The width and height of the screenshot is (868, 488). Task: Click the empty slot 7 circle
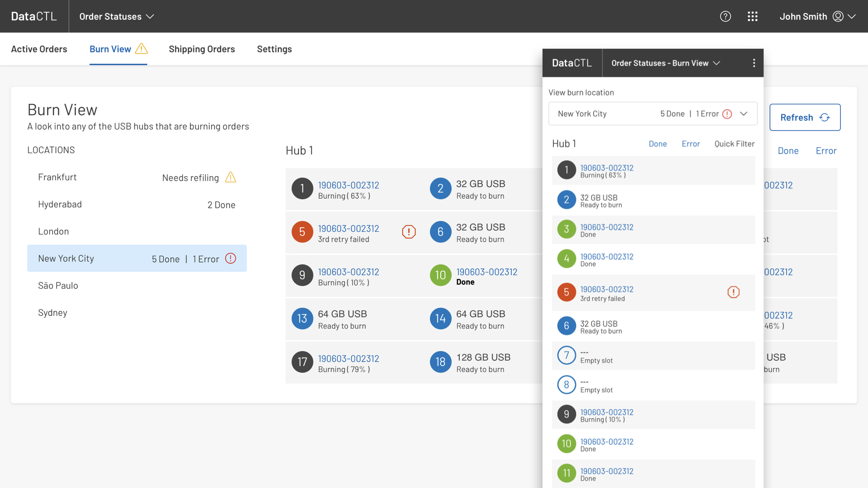pyautogui.click(x=566, y=355)
